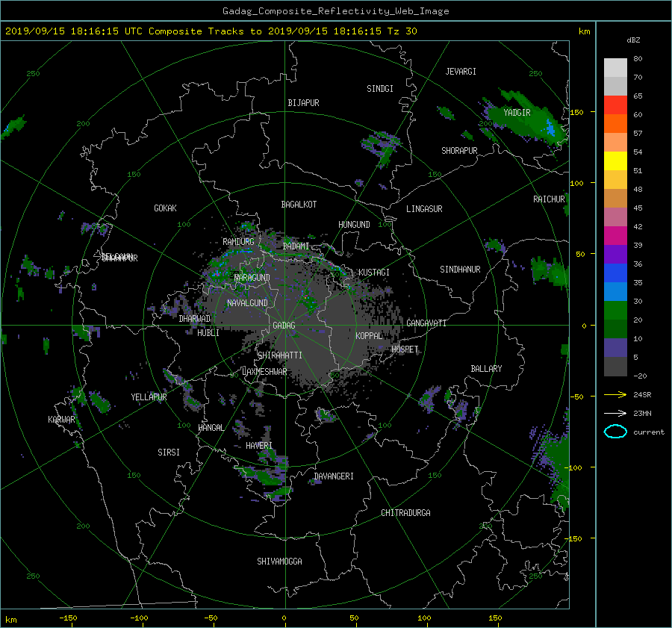This screenshot has height=628, width=672.
Task: Click the NAVALGUND city label
Action: (247, 303)
